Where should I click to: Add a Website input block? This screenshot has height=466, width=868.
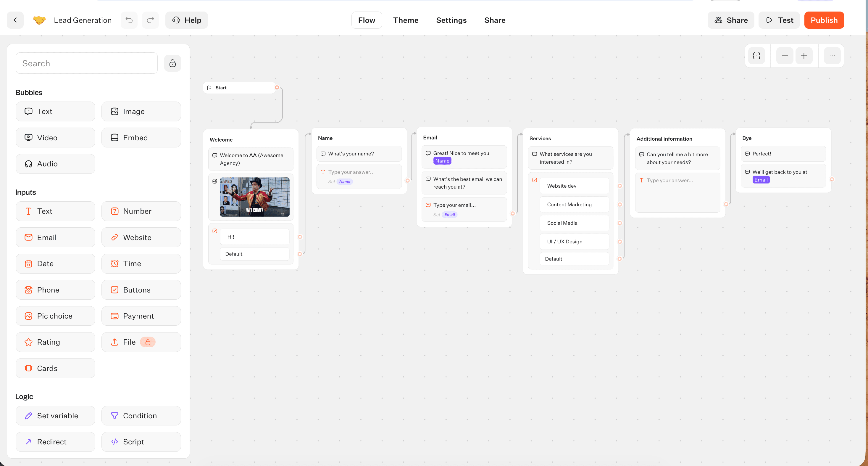pyautogui.click(x=141, y=237)
